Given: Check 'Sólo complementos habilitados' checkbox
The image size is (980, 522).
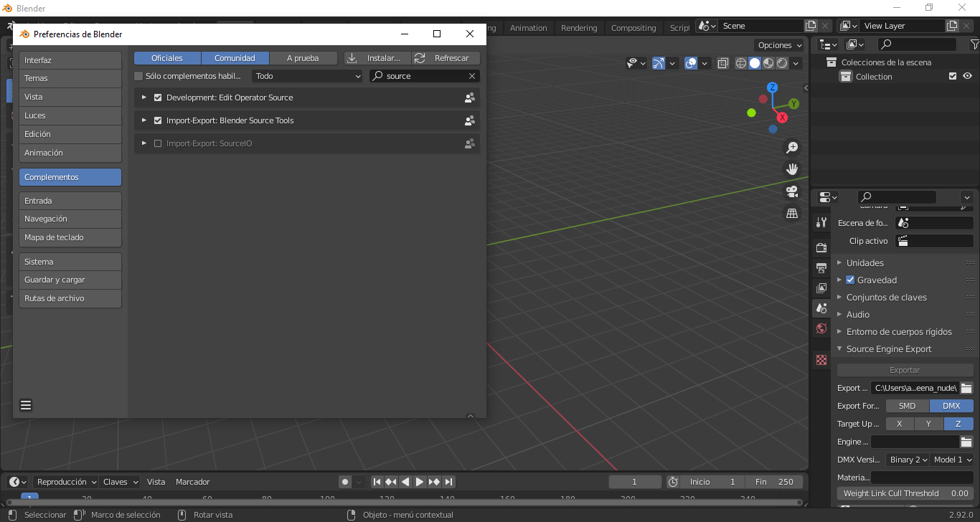Looking at the screenshot, I should 138,76.
